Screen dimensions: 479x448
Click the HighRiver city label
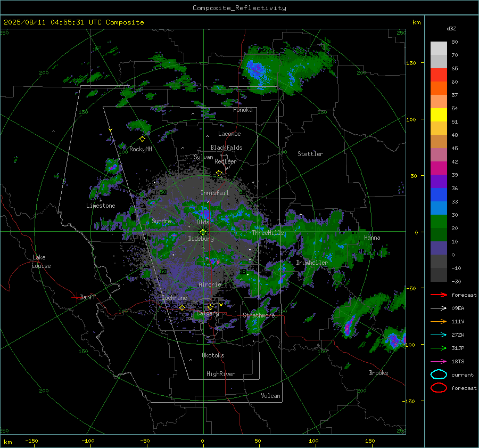tap(221, 374)
